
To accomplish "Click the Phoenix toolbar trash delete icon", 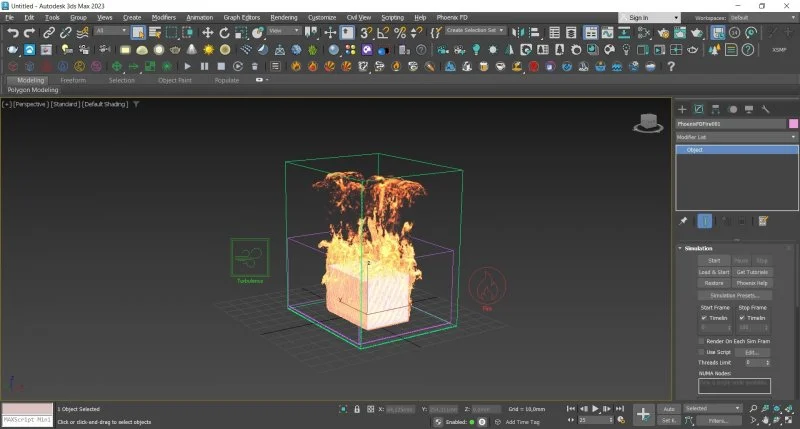I will [x=255, y=66].
